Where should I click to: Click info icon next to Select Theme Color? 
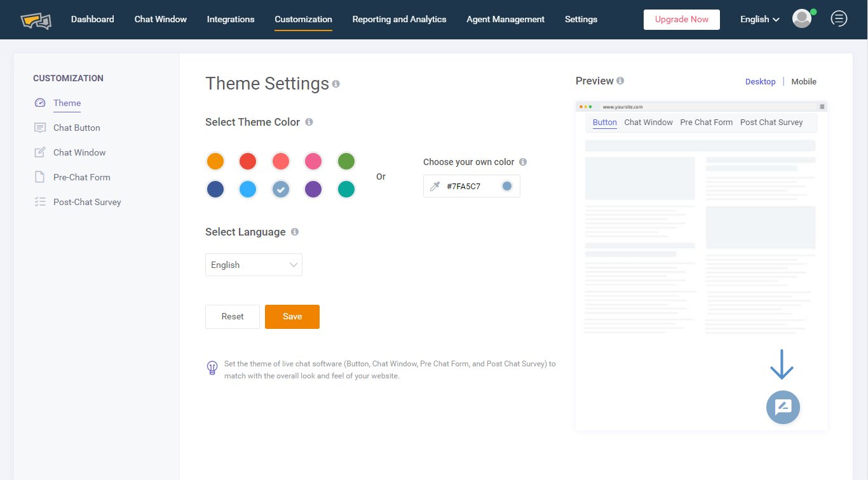pyautogui.click(x=309, y=122)
